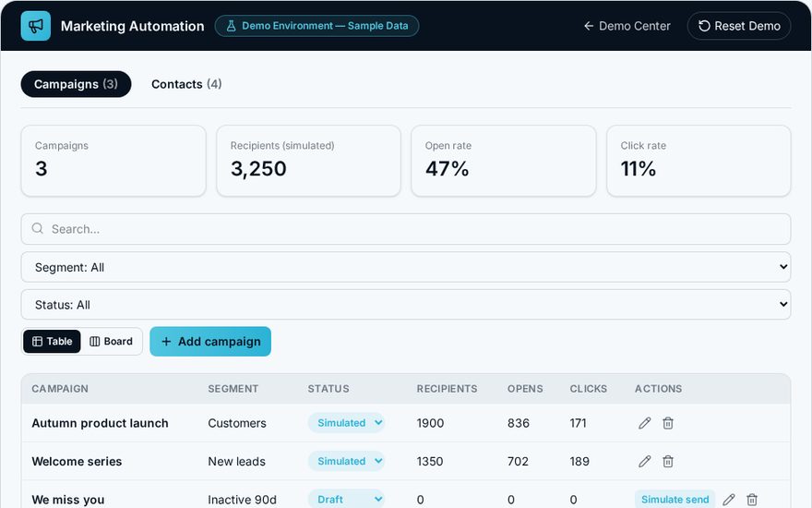Delete the Autumn product launch campaign

[x=668, y=423]
